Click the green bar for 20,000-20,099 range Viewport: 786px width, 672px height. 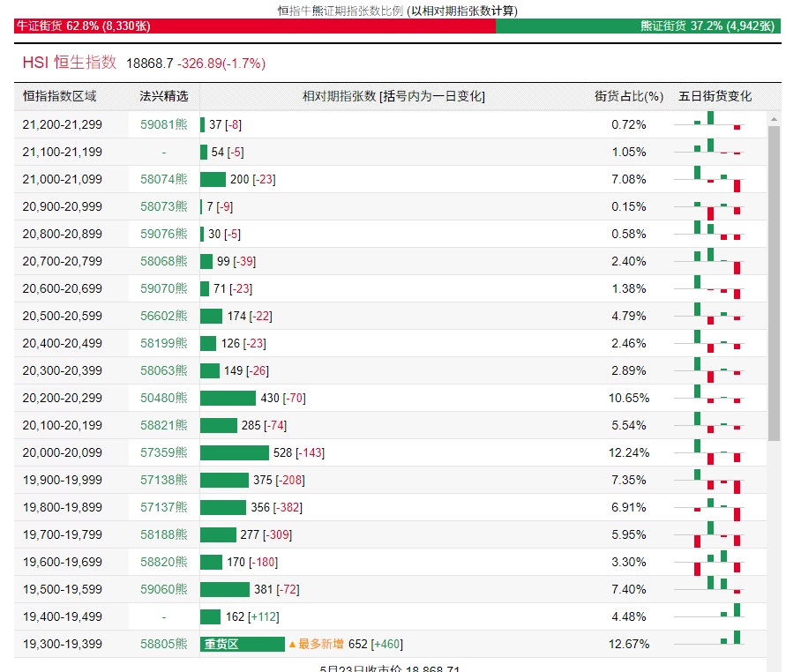(234, 452)
